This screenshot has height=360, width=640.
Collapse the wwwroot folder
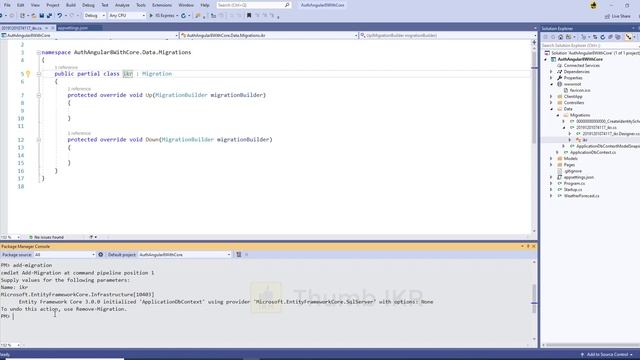[551, 84]
